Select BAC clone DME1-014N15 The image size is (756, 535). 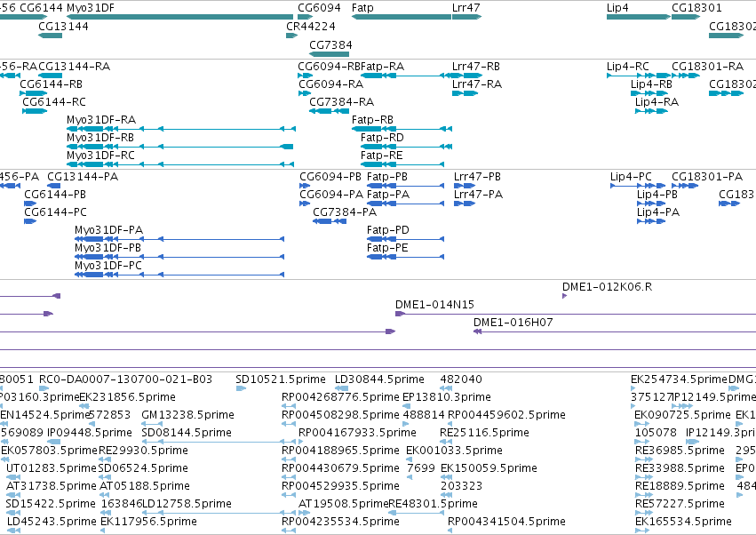576,314
